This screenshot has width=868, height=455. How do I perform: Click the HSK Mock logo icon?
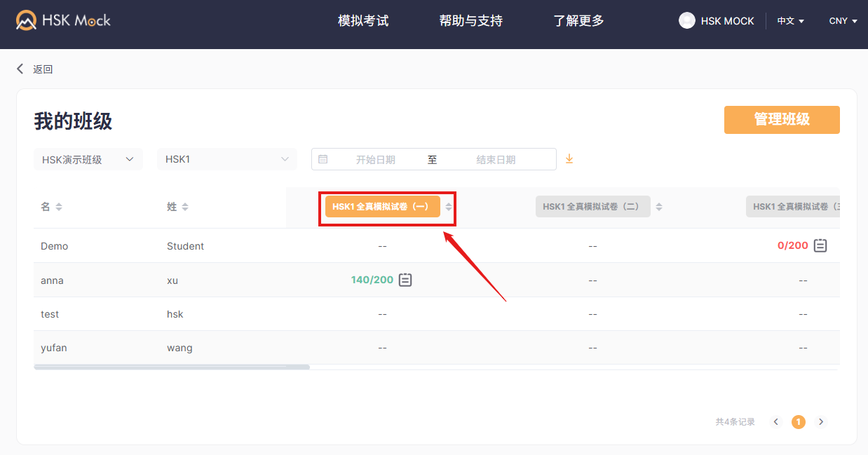point(25,20)
